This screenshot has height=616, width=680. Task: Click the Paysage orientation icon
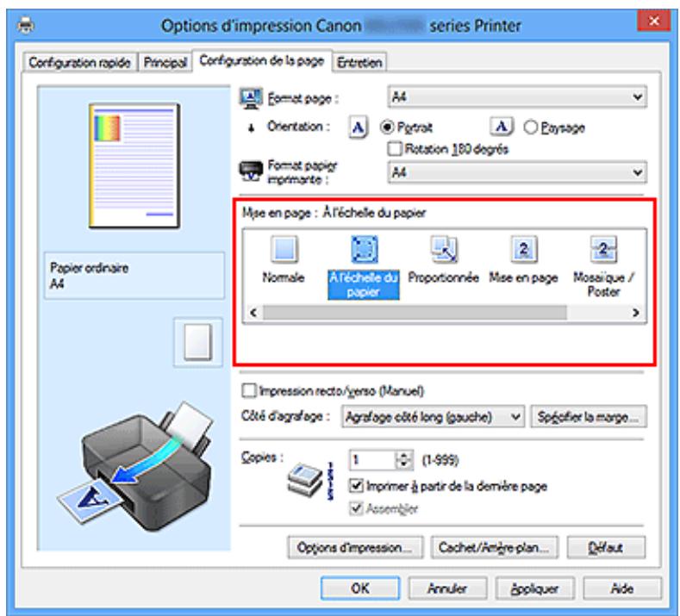502,127
